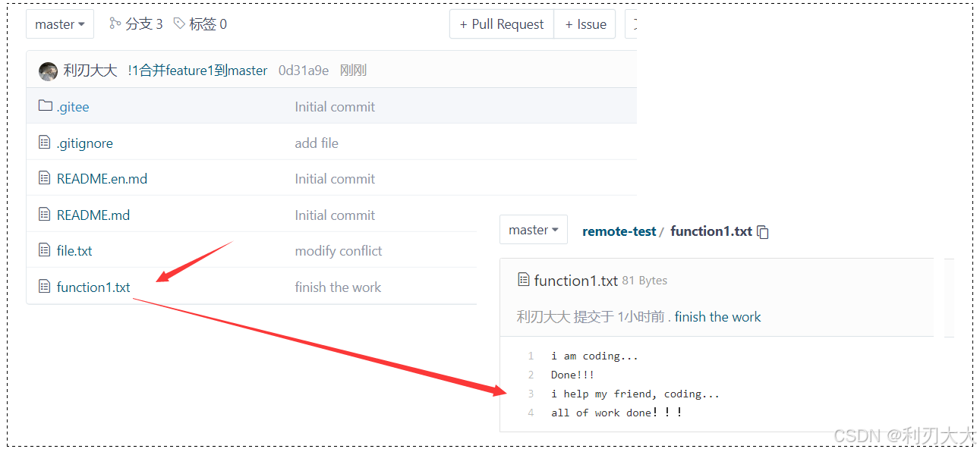
Task: Click the file icon next to .gitignore
Action: [x=45, y=143]
